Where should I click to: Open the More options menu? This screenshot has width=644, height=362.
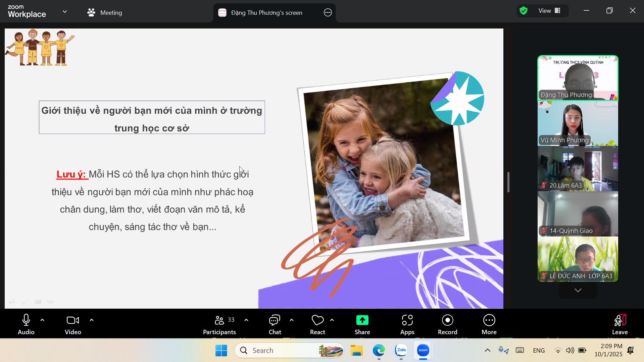[x=489, y=324]
